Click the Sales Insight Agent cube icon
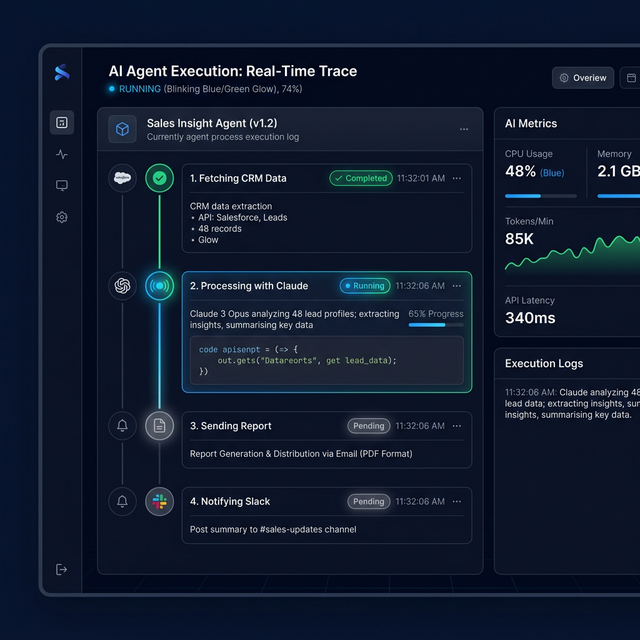The height and width of the screenshot is (640, 640). [122, 129]
